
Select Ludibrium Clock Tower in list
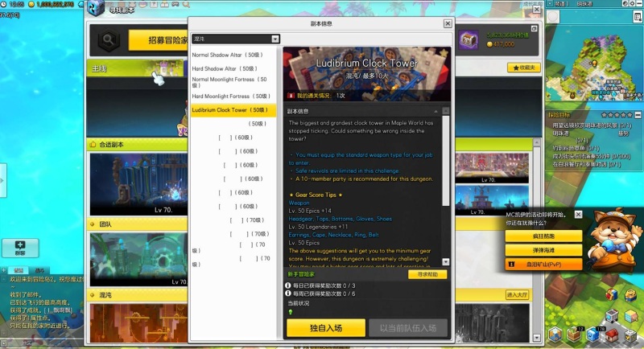click(233, 110)
